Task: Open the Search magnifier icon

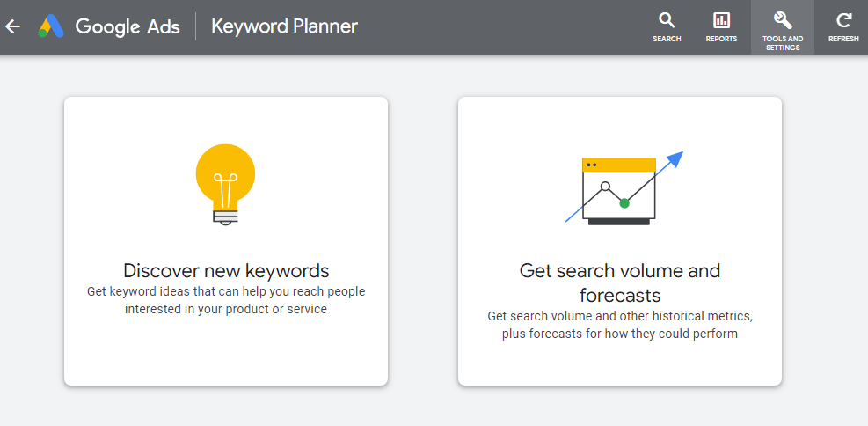Action: [x=667, y=21]
